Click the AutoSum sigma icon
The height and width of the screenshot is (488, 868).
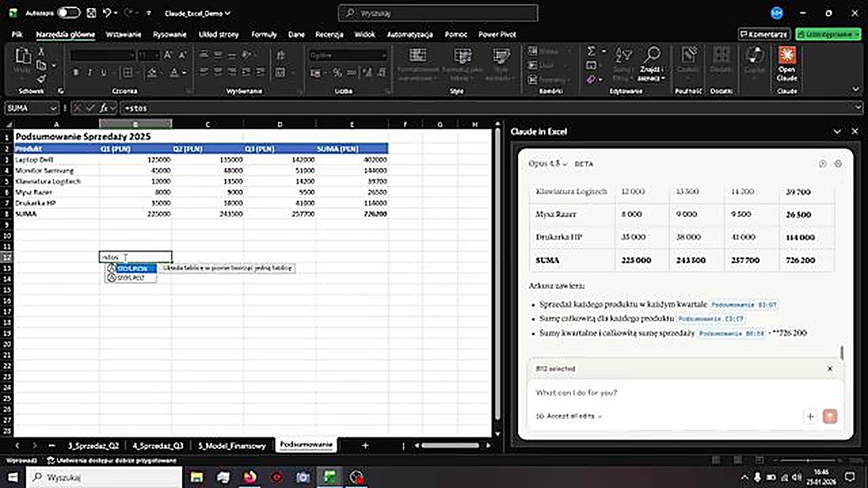pos(591,52)
